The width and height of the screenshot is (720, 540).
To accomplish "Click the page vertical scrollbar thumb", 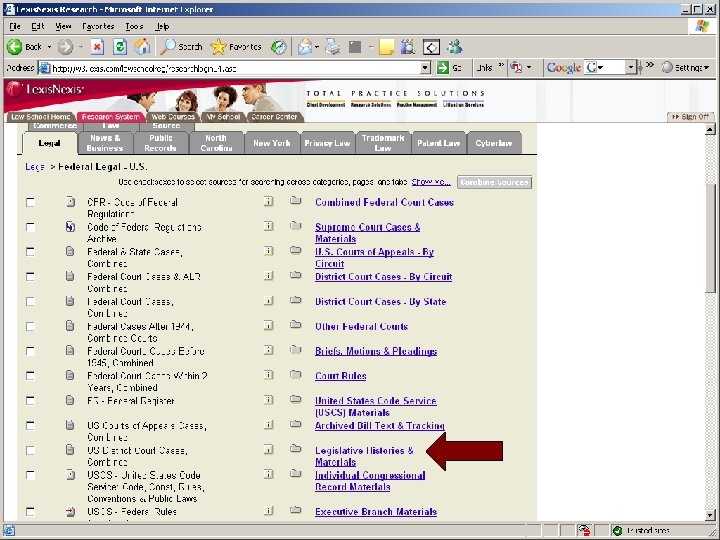I will (x=710, y=237).
